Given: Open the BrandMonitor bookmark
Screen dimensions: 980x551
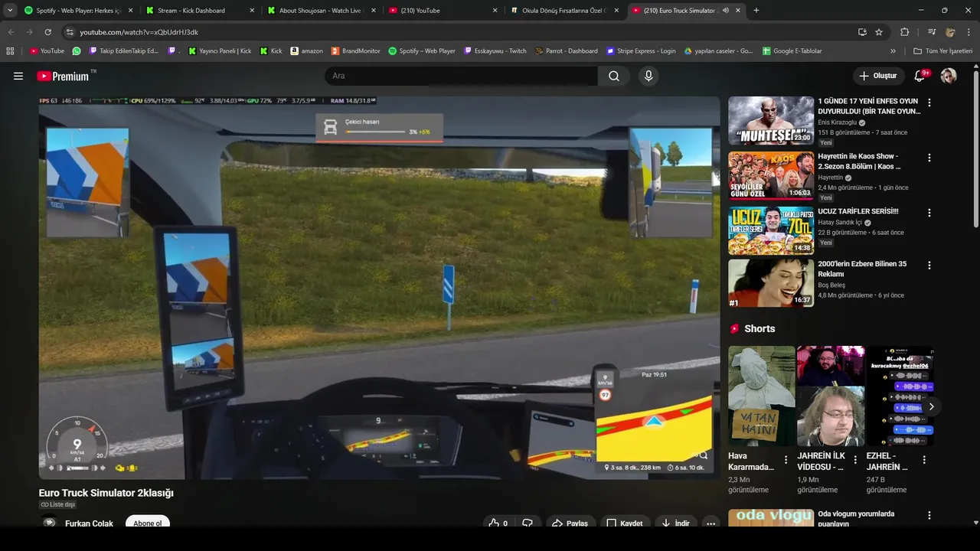Looking at the screenshot, I should [356, 51].
